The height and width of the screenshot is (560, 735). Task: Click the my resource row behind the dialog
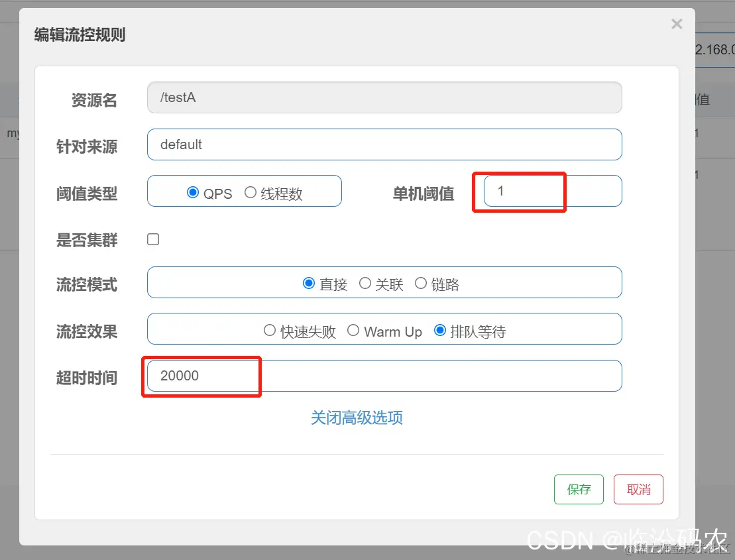[x=11, y=133]
